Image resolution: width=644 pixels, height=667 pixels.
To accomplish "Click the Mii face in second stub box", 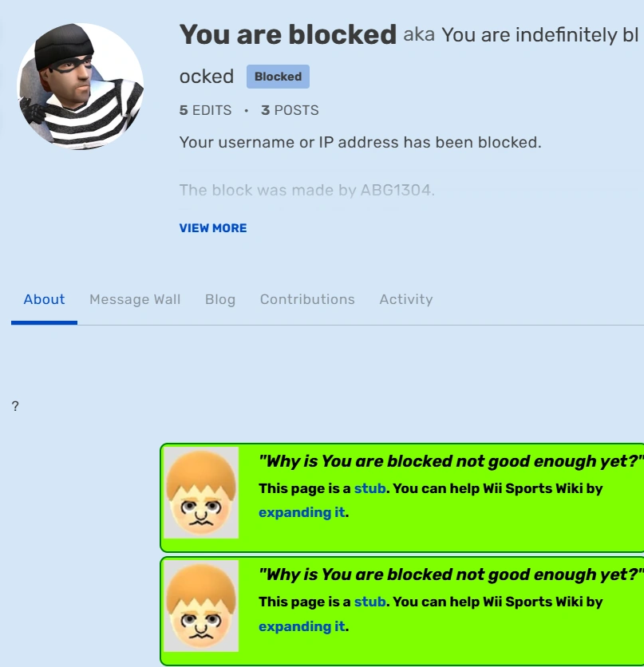I will 201,606.
